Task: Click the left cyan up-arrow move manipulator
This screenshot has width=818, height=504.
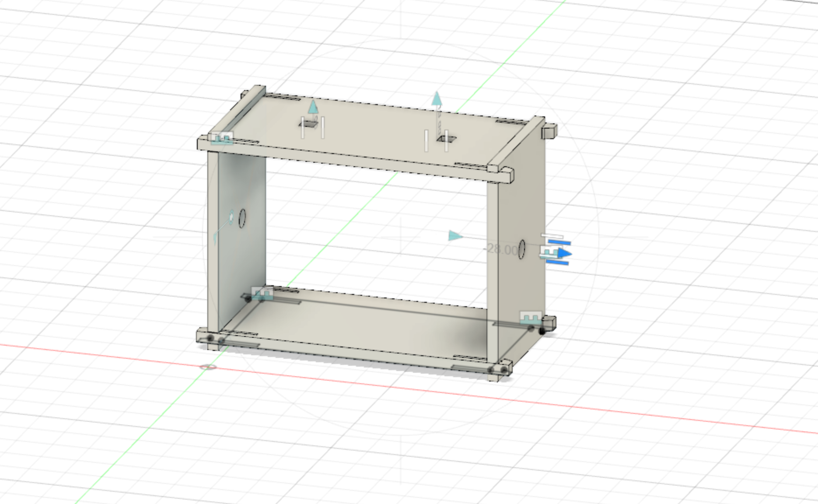Action: pyautogui.click(x=313, y=106)
